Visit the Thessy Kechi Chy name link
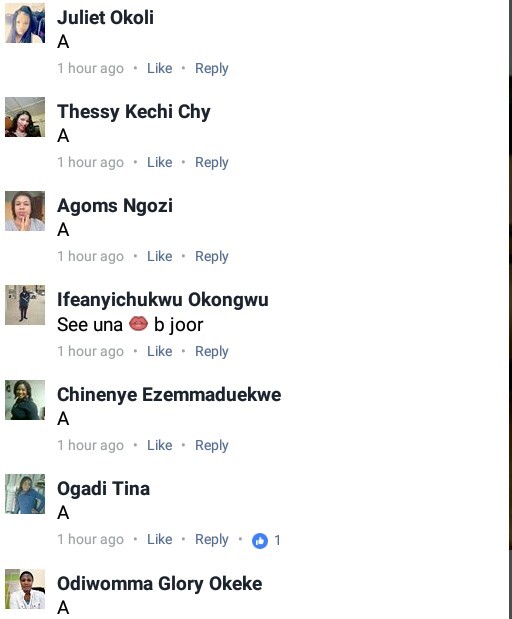Viewport: 512px width, 619px height. [134, 112]
